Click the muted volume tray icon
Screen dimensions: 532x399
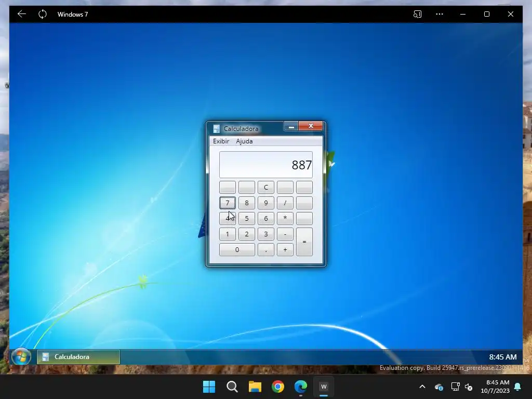coord(469,387)
